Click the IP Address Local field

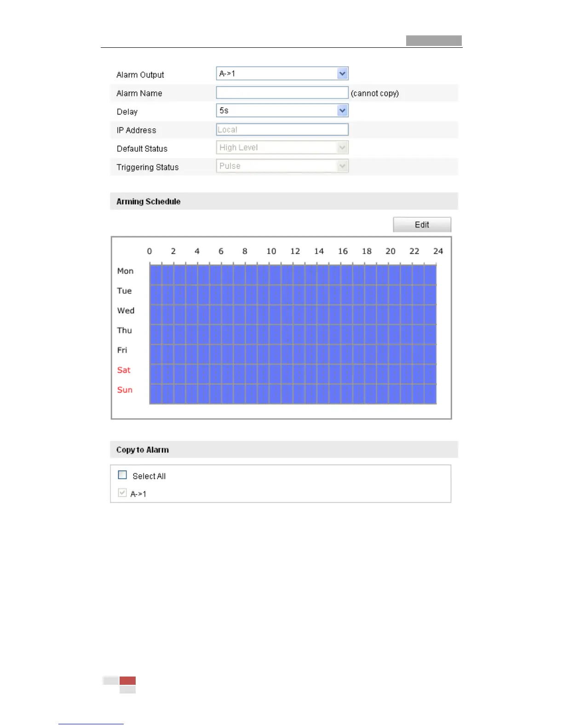282,130
